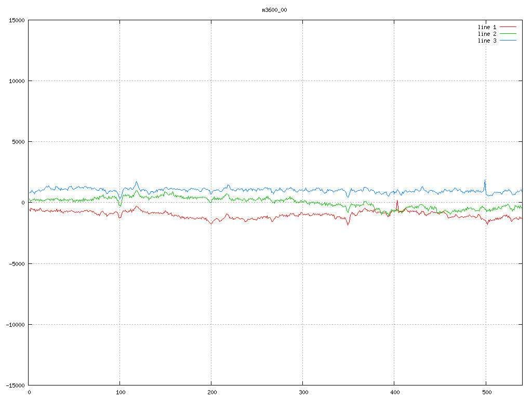Select the 'line 3' legend label

pos(487,41)
